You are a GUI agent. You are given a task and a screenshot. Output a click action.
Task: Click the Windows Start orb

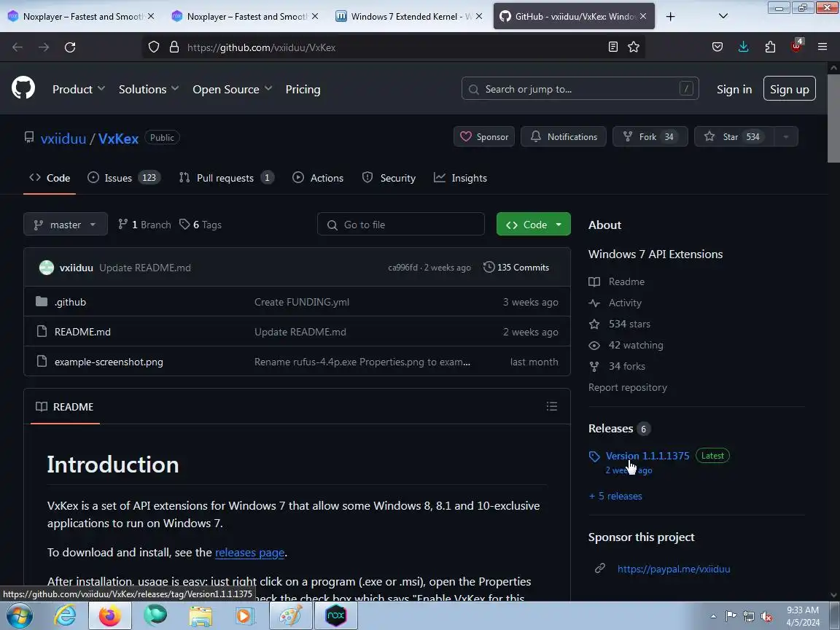pyautogui.click(x=19, y=616)
